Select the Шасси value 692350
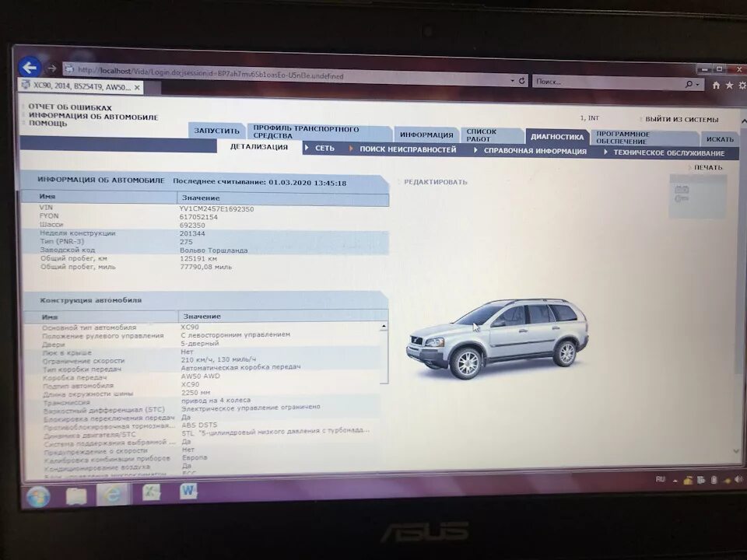 click(x=192, y=226)
